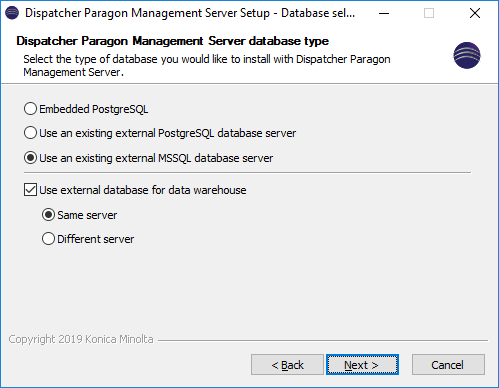Uncheck Use external database for data warehouse
This screenshot has width=499, height=388.
click(30, 190)
